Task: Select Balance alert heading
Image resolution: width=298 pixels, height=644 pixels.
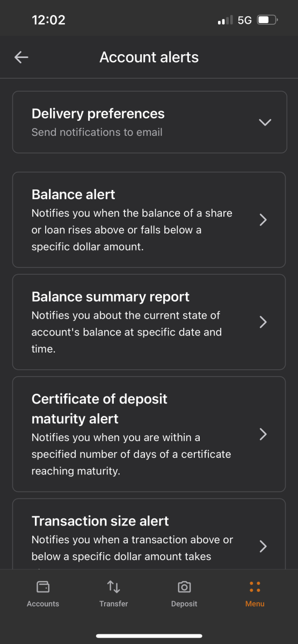Action: pos(74,194)
